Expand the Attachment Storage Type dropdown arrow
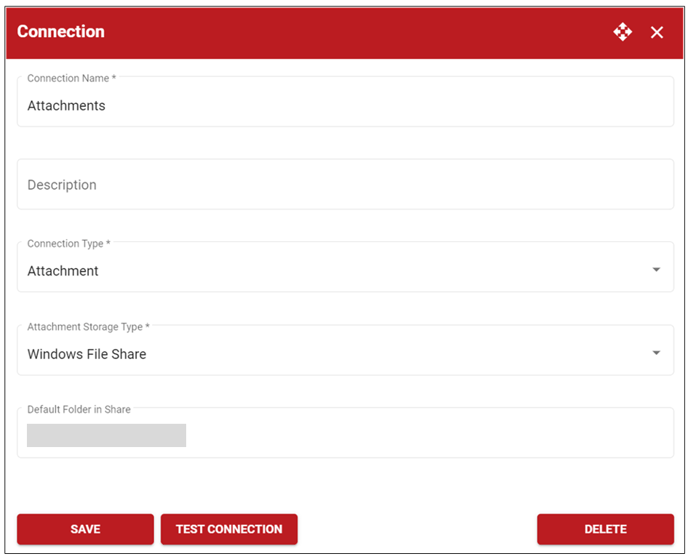The width and height of the screenshot is (688, 559). 656,353
